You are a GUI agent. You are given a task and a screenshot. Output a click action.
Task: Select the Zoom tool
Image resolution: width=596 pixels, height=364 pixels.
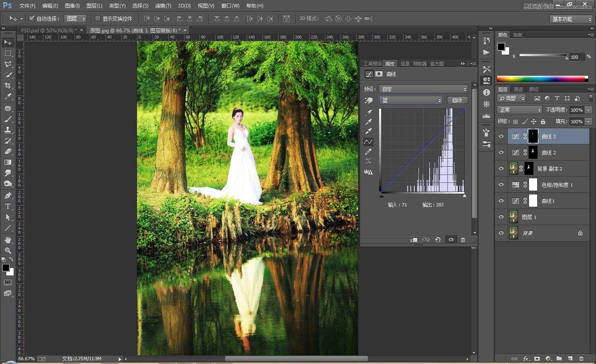point(8,251)
